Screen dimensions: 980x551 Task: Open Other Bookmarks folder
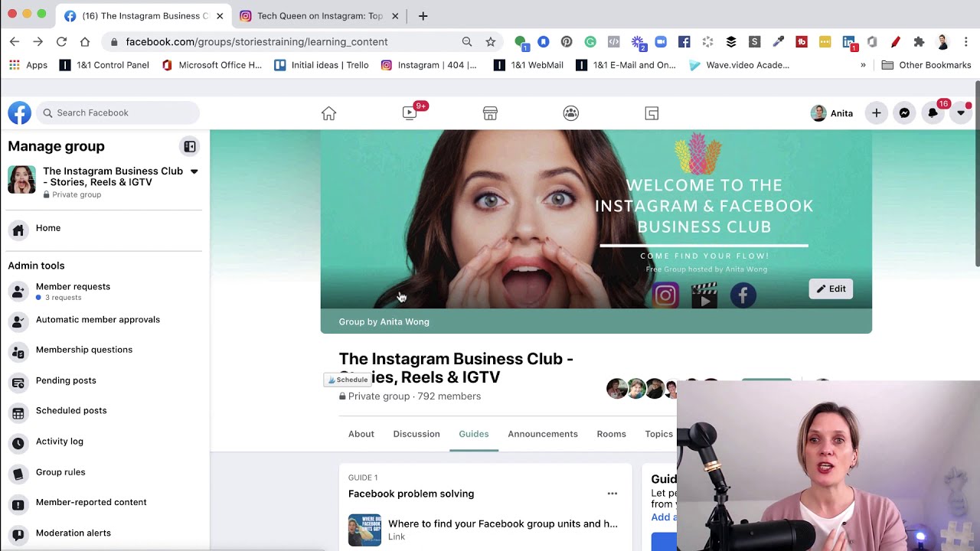(926, 65)
